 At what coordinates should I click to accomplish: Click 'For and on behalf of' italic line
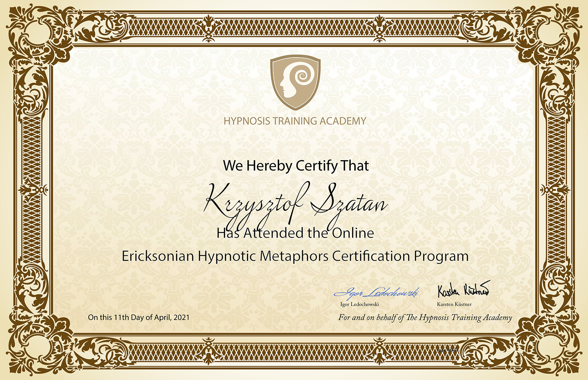pyautogui.click(x=425, y=317)
